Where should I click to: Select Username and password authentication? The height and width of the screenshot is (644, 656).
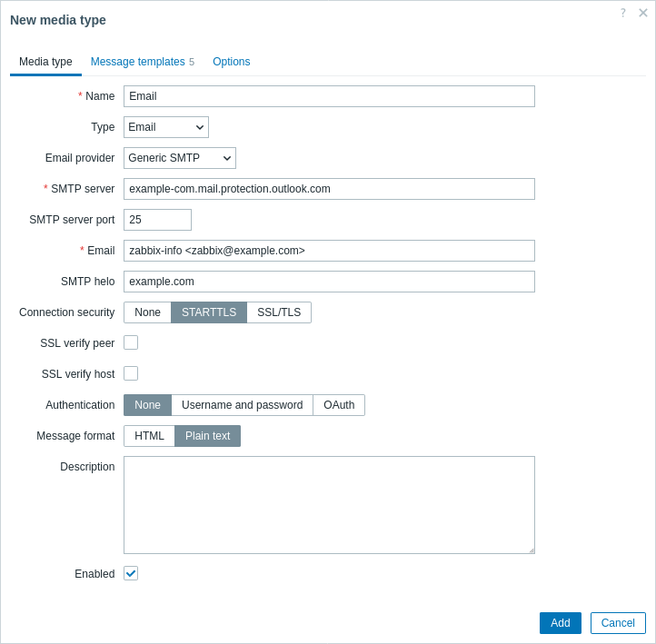243,405
